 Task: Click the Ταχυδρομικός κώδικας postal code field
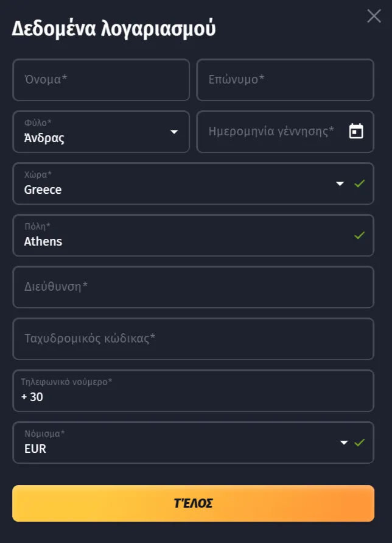[x=193, y=339]
